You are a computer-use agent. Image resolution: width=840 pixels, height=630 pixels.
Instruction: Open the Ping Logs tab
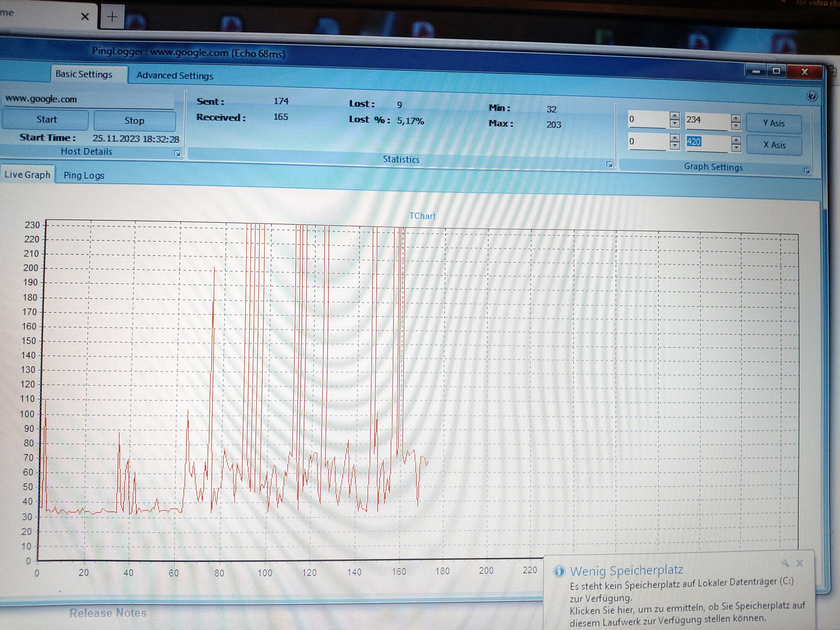(x=84, y=175)
